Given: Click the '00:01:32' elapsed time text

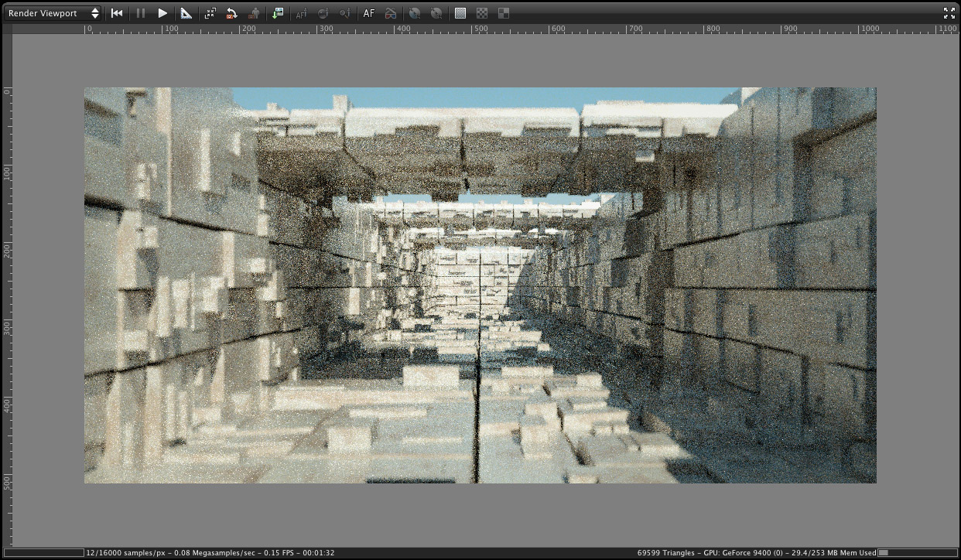Looking at the screenshot, I should coord(320,553).
